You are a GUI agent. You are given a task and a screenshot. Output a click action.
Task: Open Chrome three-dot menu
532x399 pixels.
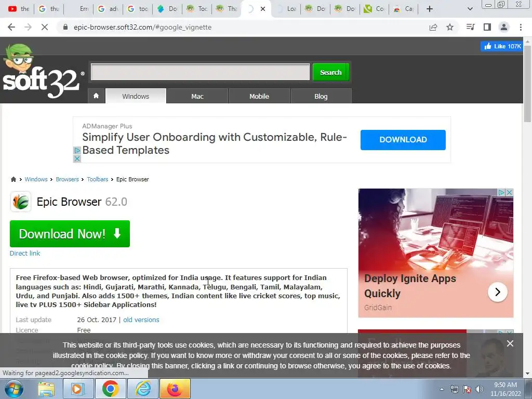pyautogui.click(x=521, y=27)
